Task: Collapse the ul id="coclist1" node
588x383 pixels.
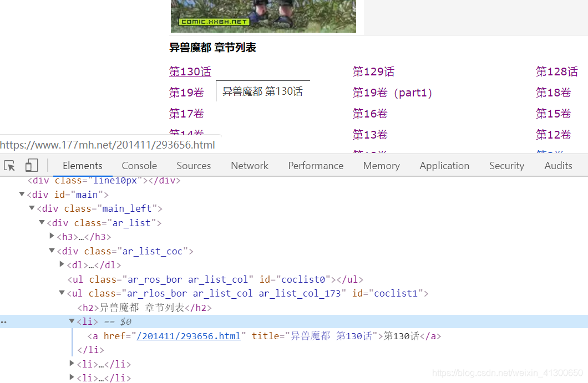Action: (62, 293)
